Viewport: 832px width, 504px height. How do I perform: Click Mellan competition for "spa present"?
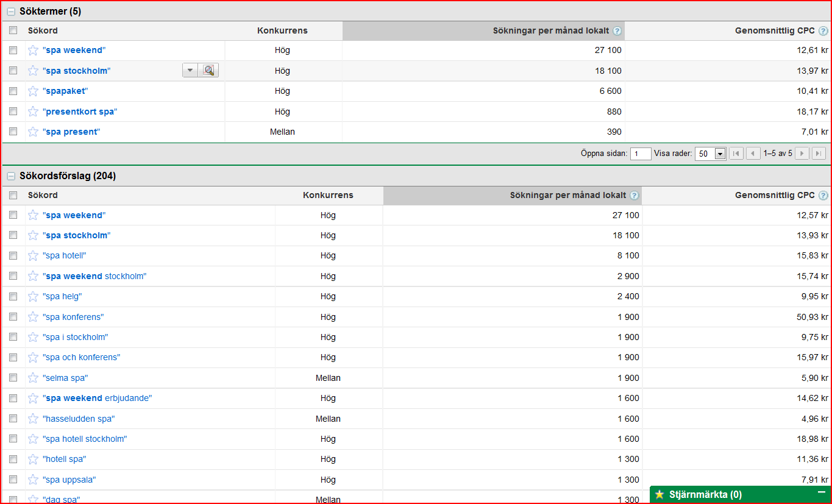pyautogui.click(x=282, y=132)
